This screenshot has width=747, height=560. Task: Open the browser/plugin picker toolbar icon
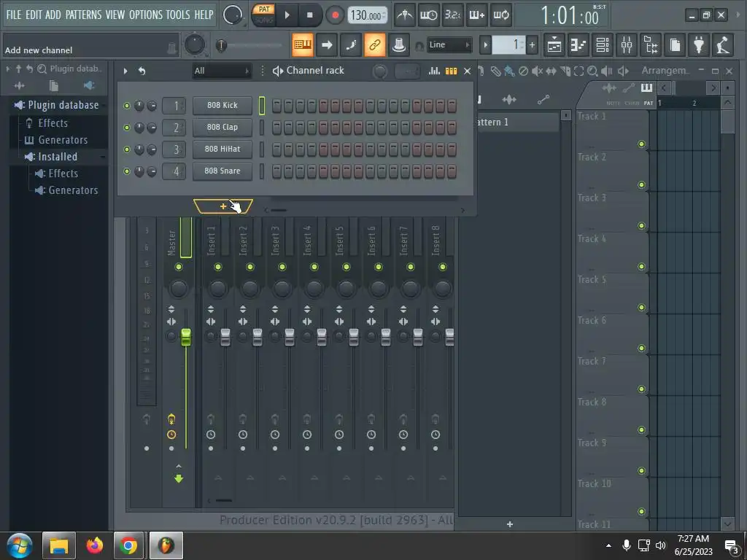(651, 45)
